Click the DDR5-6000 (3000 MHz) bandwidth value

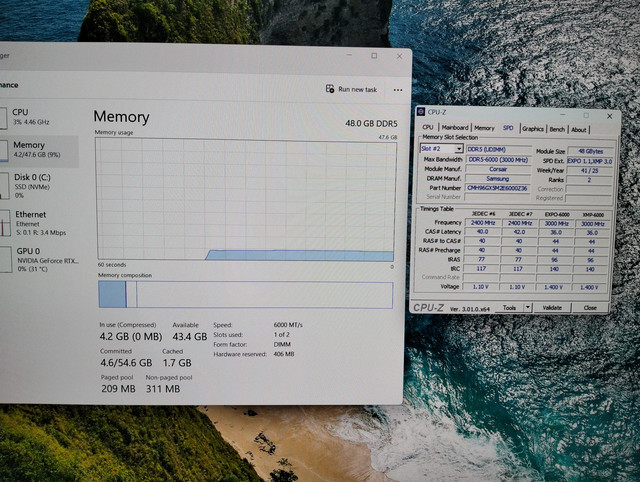498,160
